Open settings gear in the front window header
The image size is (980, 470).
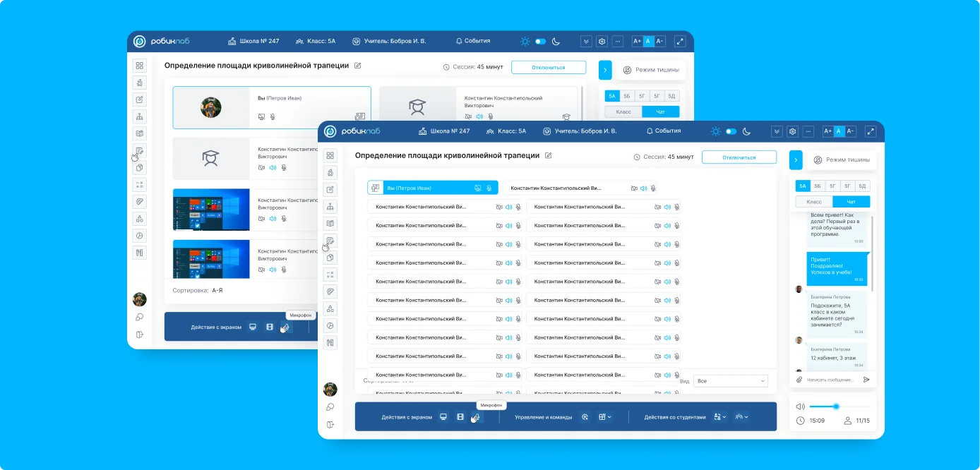coord(792,131)
